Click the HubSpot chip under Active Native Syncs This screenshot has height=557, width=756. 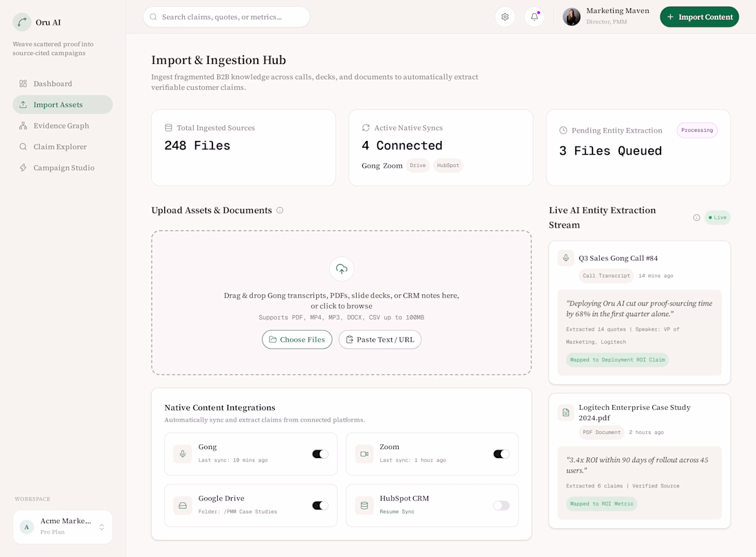tap(448, 166)
